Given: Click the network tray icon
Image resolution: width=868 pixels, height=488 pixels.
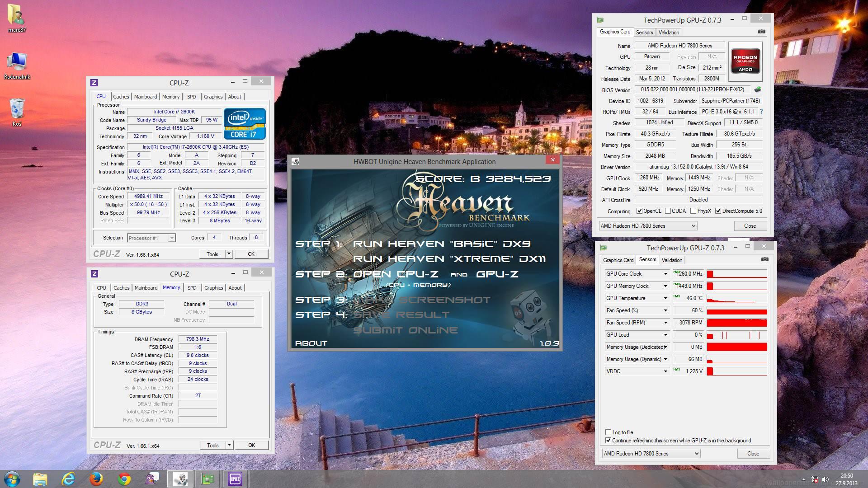Looking at the screenshot, I should click(815, 479).
